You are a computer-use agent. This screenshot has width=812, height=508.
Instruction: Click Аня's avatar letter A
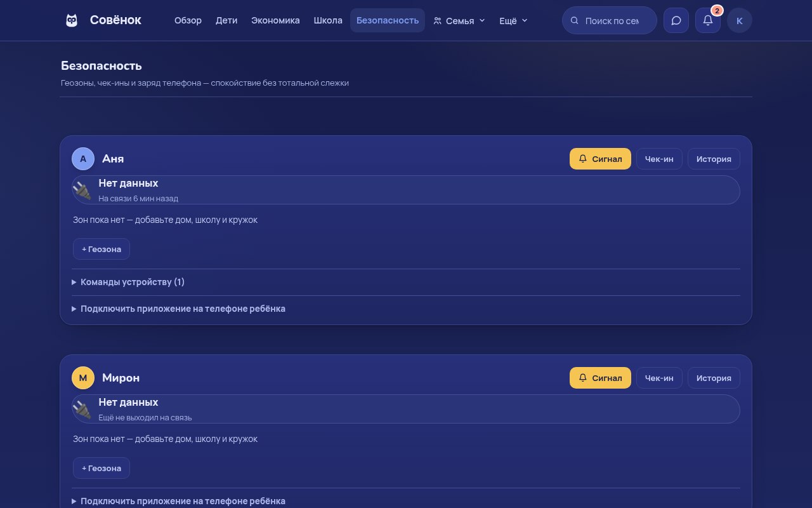[x=83, y=159]
